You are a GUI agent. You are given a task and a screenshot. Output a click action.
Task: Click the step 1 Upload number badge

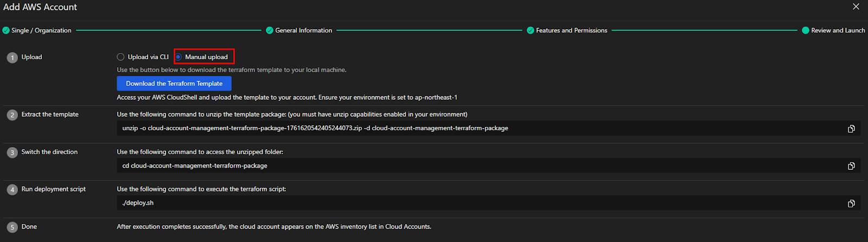coord(12,58)
